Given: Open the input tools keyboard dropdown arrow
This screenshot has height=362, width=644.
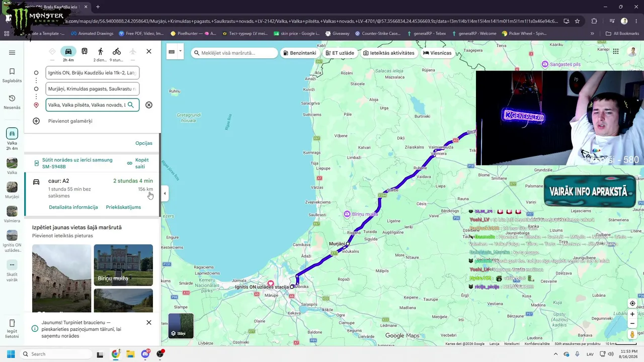Looking at the screenshot, I should point(180,52).
